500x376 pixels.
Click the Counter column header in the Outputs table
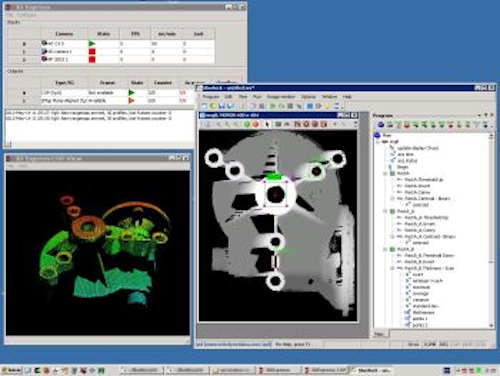point(163,83)
